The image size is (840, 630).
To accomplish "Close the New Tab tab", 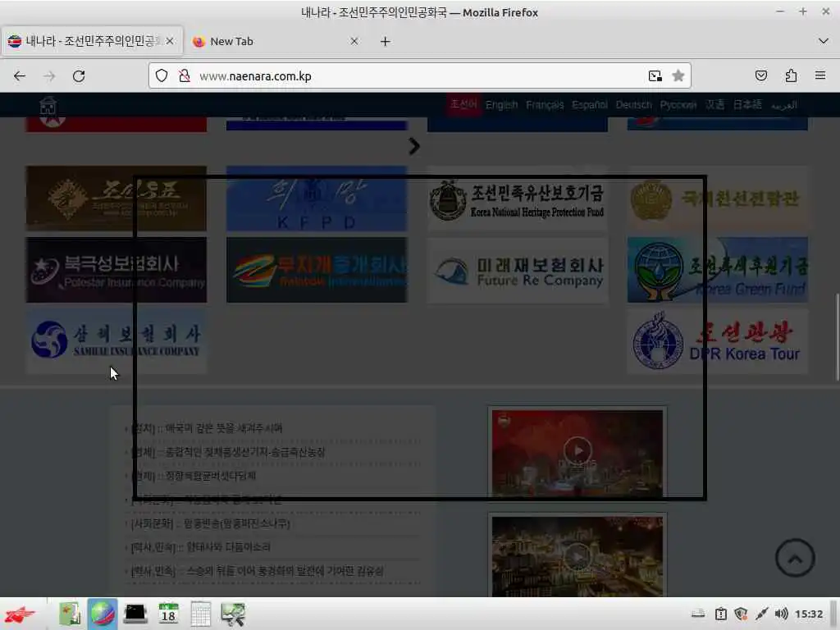I will point(354,41).
